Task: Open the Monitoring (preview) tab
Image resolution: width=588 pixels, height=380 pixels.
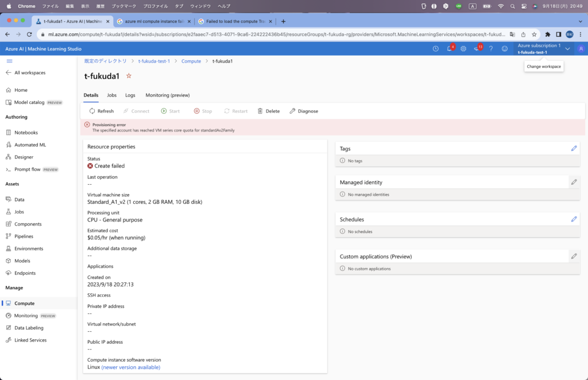Action: (167, 95)
